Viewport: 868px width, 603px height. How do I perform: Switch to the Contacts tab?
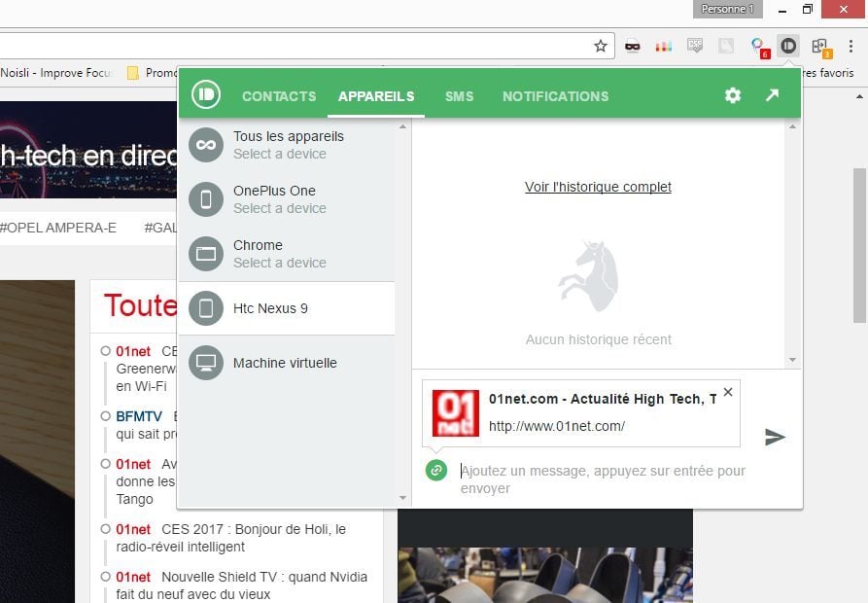tap(279, 96)
